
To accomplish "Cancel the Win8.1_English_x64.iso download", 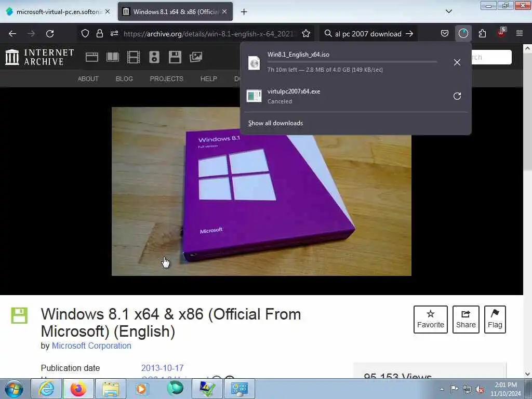I will [457, 62].
